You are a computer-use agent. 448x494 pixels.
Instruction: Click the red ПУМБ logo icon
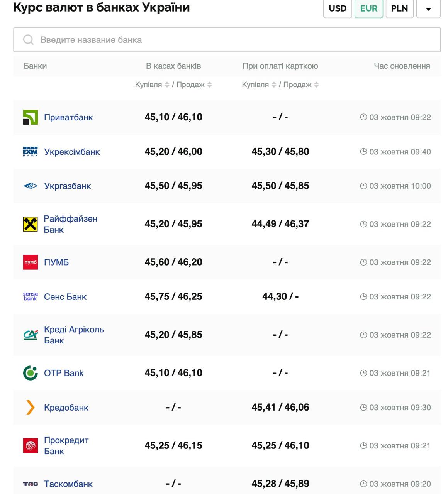[x=31, y=262]
